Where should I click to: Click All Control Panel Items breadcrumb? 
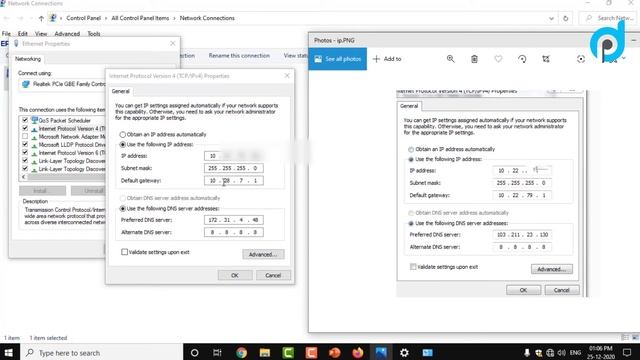coord(140,18)
